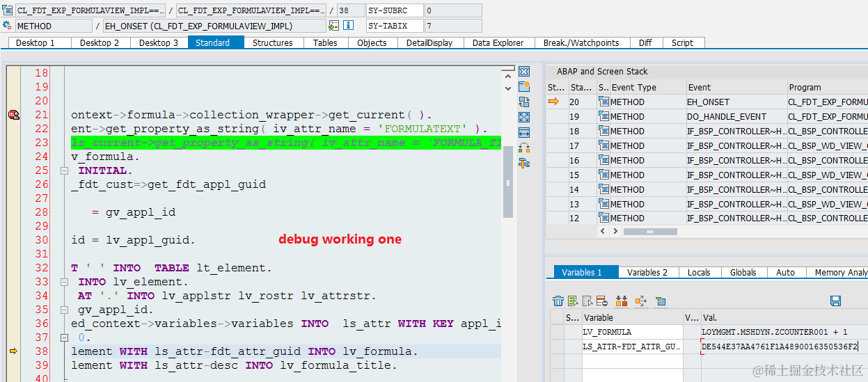Click the LV_FORMULA variable name cell

pyautogui.click(x=632, y=332)
